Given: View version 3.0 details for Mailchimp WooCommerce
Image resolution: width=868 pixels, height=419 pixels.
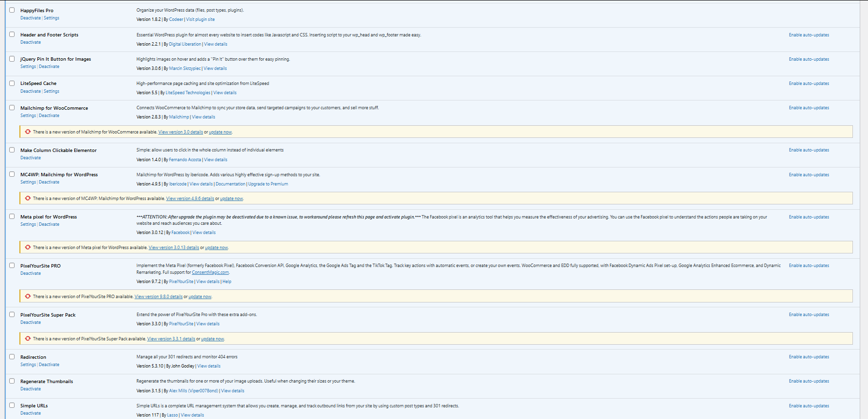Looking at the screenshot, I should coord(181,132).
